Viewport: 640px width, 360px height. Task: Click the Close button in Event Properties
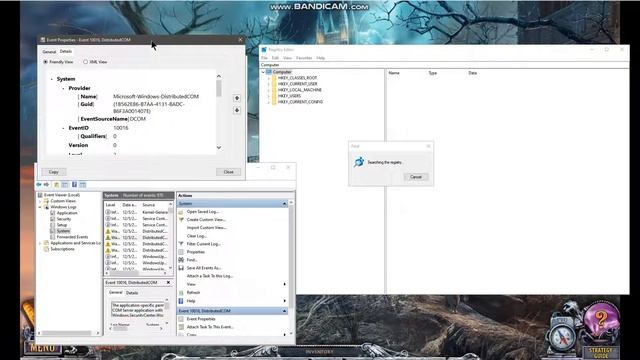pyautogui.click(x=229, y=172)
